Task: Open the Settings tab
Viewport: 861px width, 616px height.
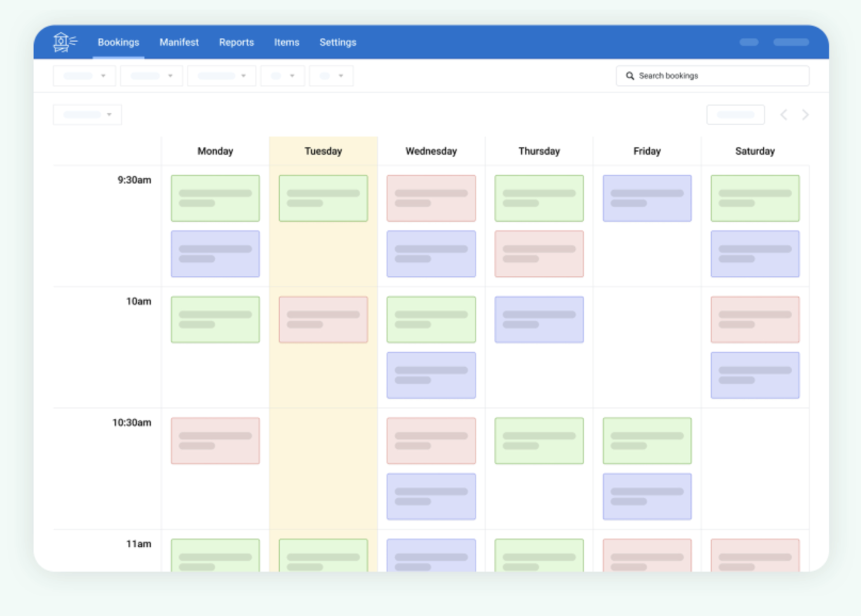Action: pyautogui.click(x=338, y=42)
